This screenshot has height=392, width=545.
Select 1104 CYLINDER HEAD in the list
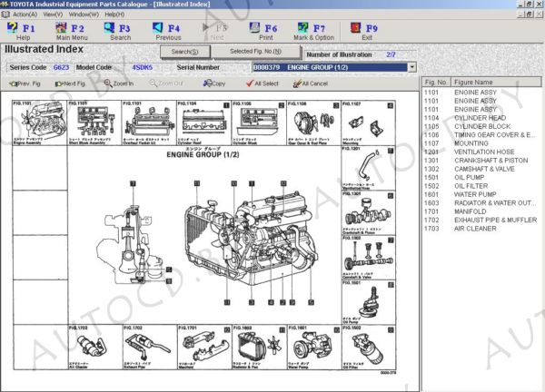[481, 118]
